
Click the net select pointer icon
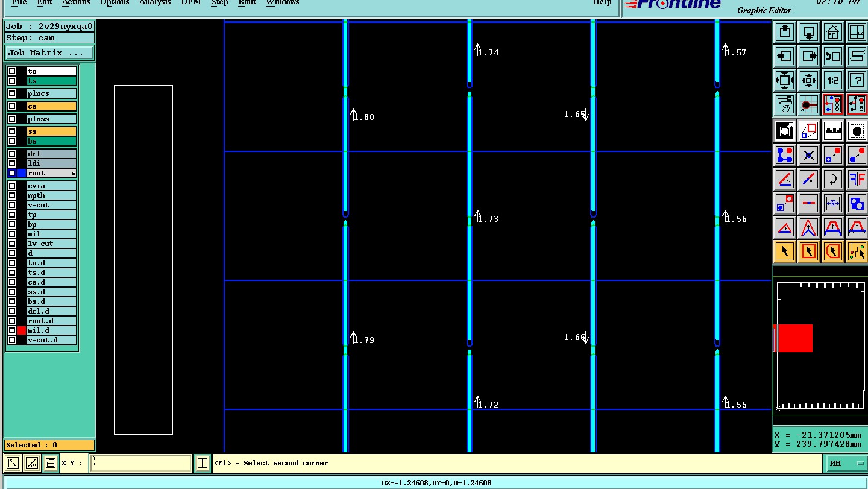tap(857, 251)
